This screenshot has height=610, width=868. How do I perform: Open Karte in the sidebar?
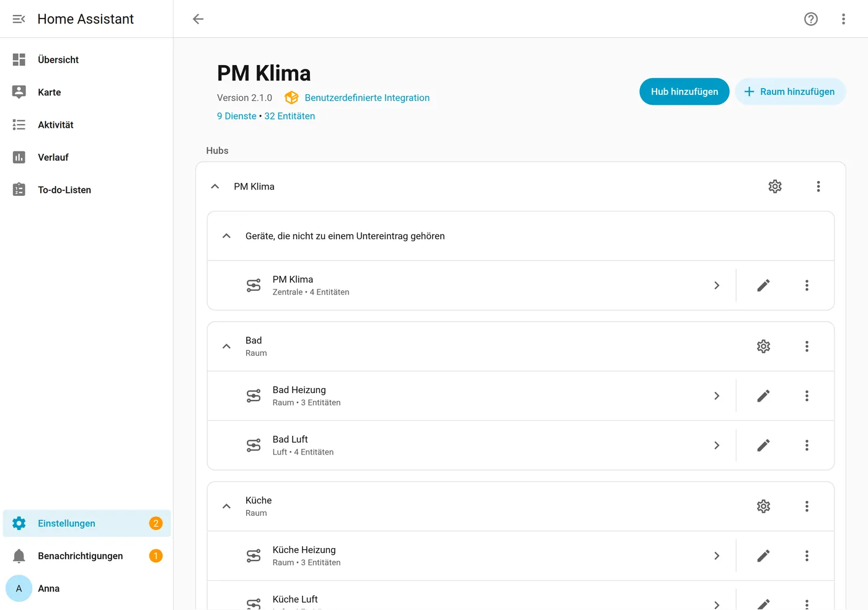click(87, 92)
